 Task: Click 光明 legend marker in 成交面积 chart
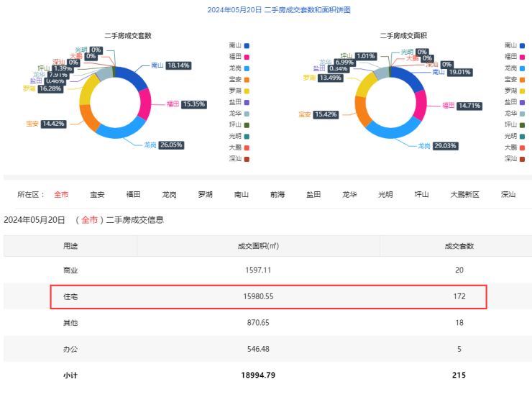coord(523,136)
